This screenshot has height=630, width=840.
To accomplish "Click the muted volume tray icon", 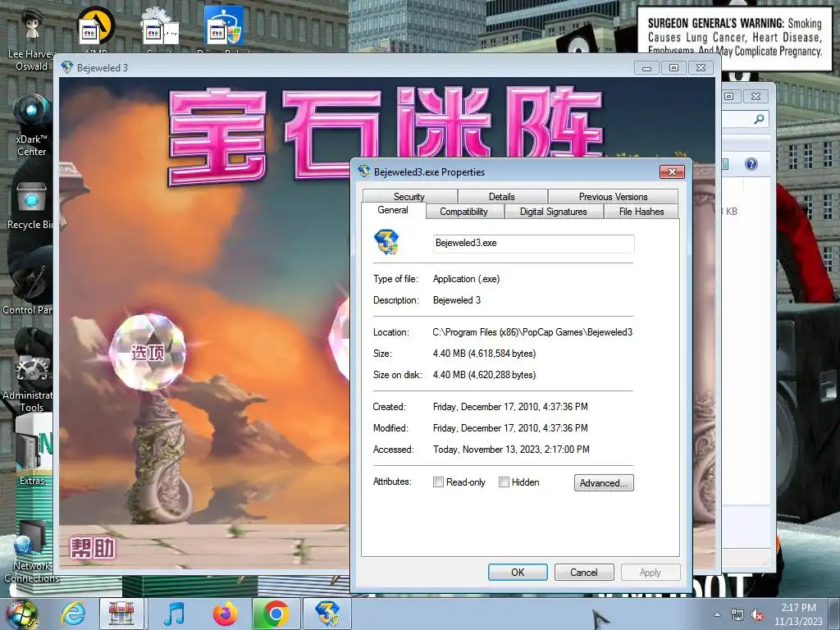I will (x=757, y=615).
